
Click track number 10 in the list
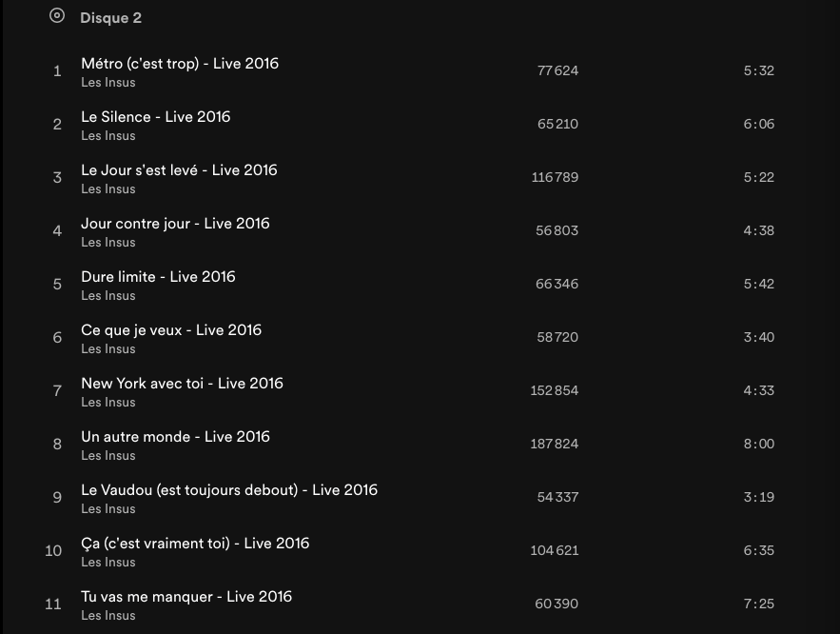[x=54, y=550]
